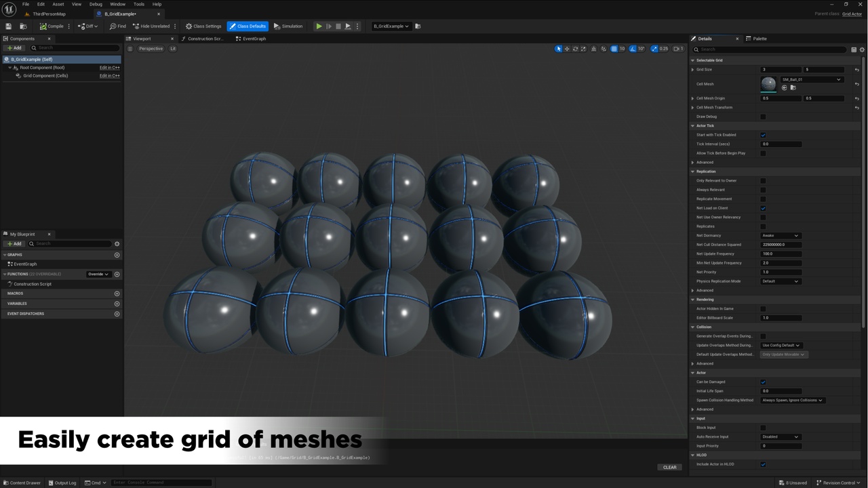Open the Lit view mode menu
The height and width of the screenshot is (488, 868).
point(173,49)
